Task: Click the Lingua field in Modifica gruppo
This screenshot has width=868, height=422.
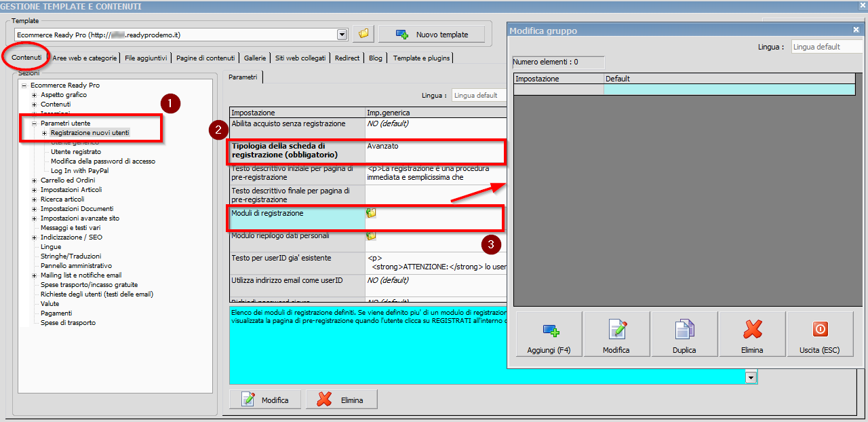Action: 826,47
